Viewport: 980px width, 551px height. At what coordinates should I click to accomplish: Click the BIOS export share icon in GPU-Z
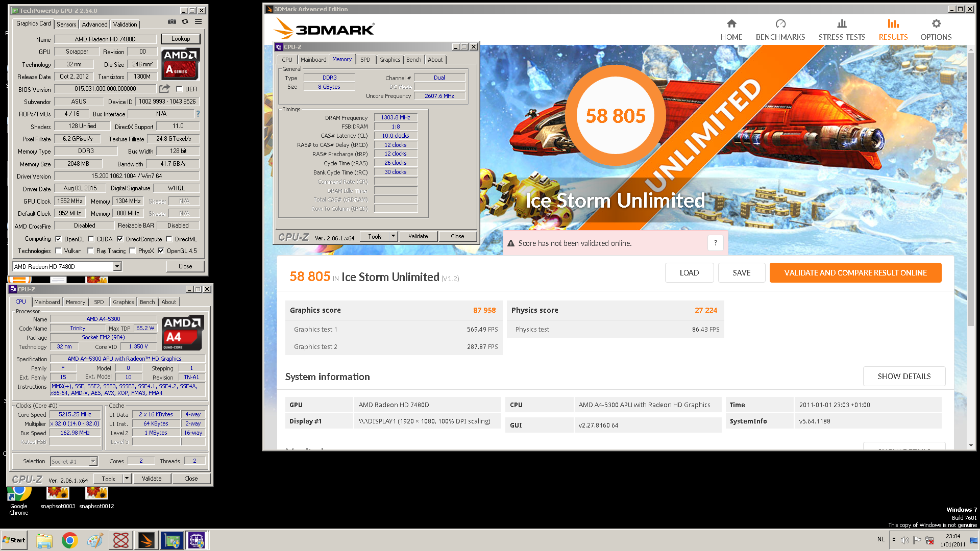(x=164, y=89)
